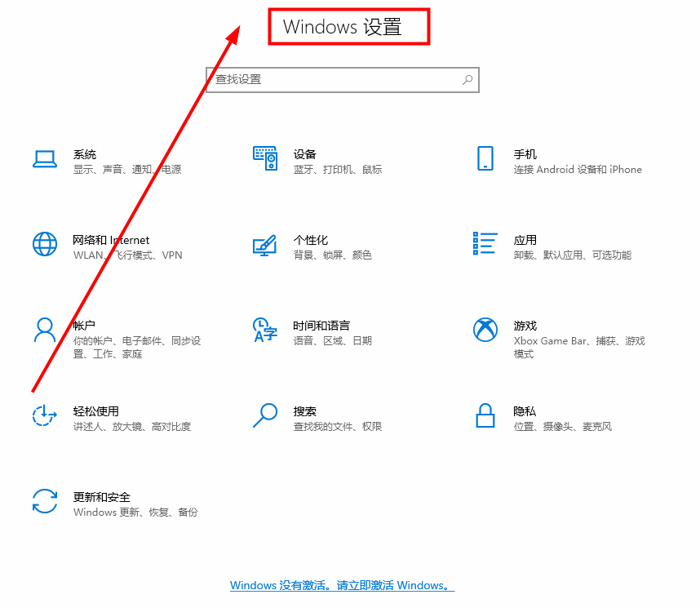The height and width of the screenshot is (608, 700).
Task: Open 网络和 Internet via the globe icon
Action: pyautogui.click(x=45, y=244)
